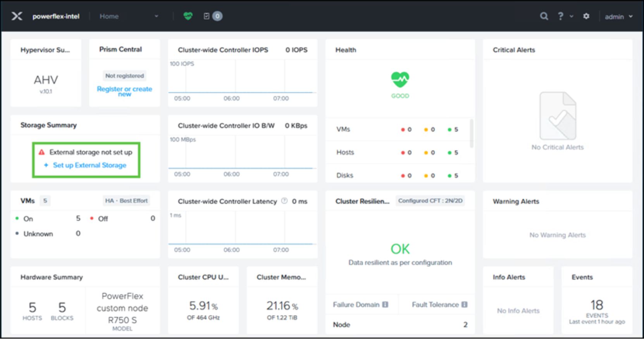The width and height of the screenshot is (644, 339).
Task: Click the Set up External Storage link
Action: point(90,165)
